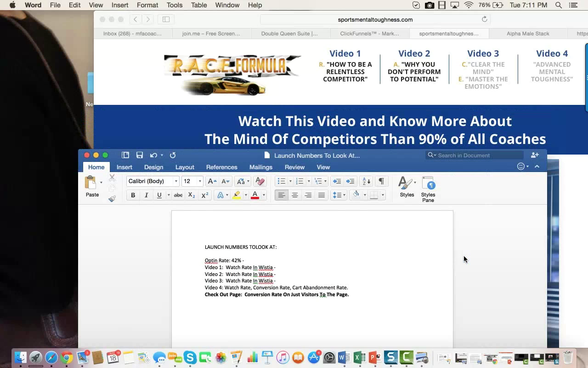Image resolution: width=588 pixels, height=368 pixels.
Task: Open the ClickFunnels Safari tab
Action: (x=369, y=34)
